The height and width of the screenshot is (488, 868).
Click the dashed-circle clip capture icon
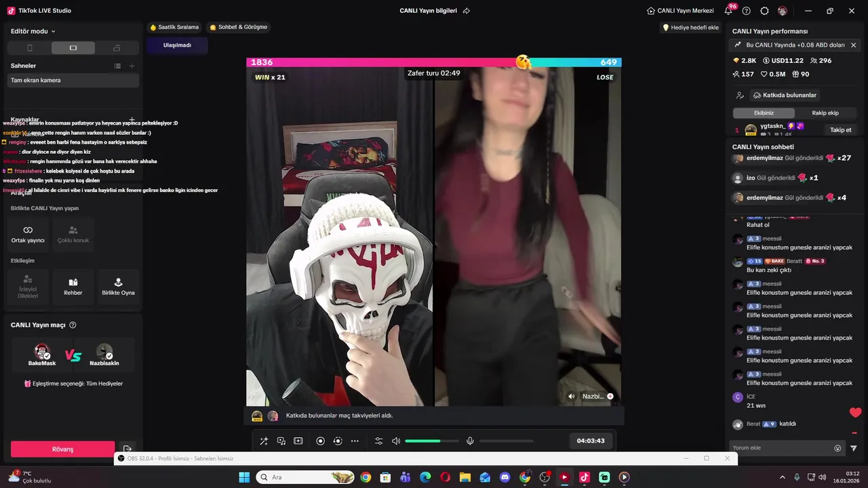338,441
